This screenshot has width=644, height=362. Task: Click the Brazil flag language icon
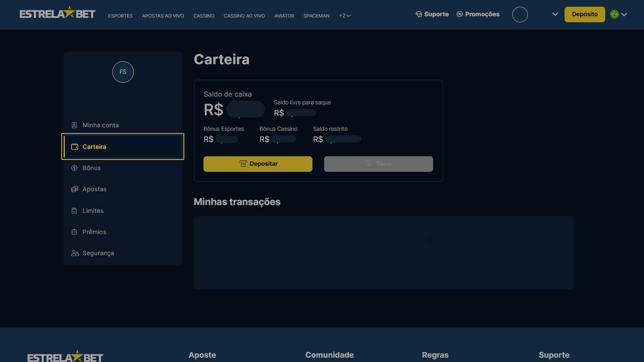point(614,14)
